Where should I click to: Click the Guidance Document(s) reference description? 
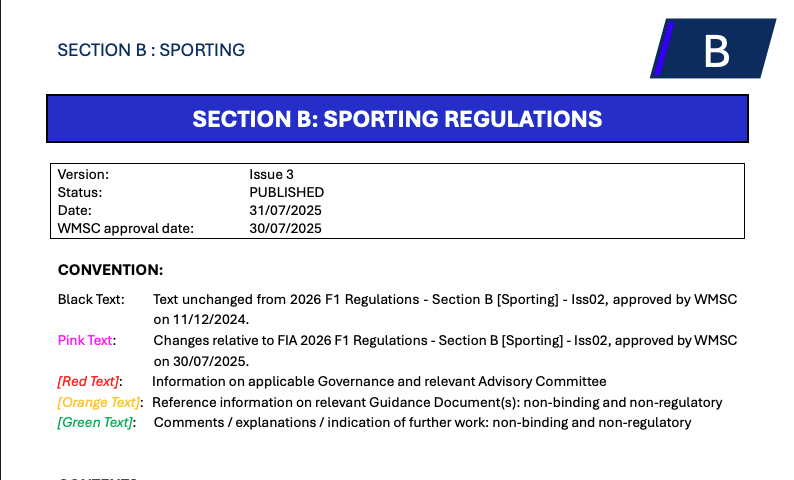pyautogui.click(x=437, y=402)
